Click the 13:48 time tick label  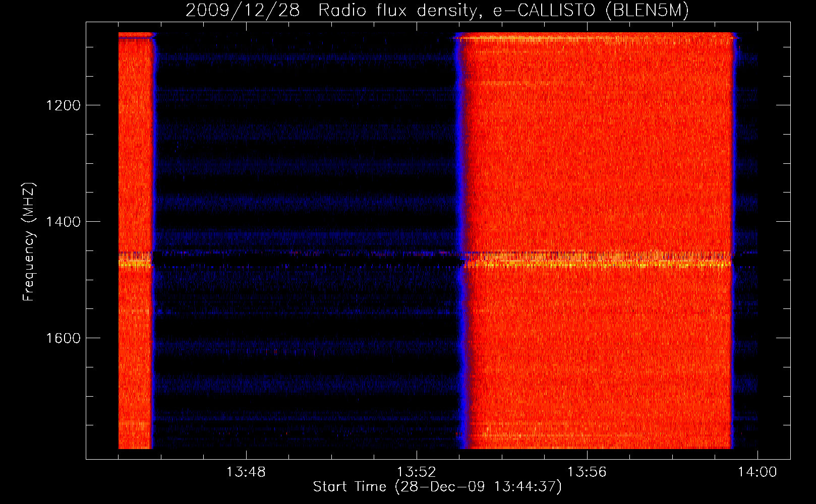pyautogui.click(x=246, y=472)
